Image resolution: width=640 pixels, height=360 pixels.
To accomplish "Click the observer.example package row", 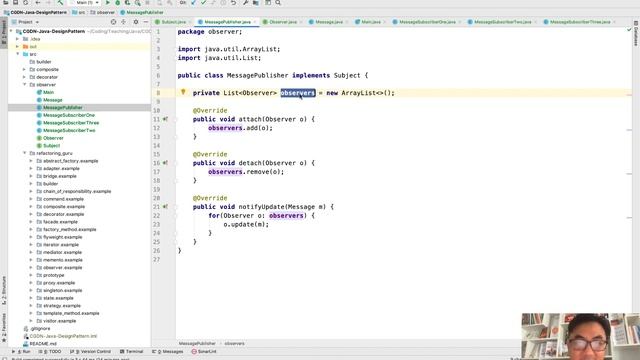I will 62,268.
